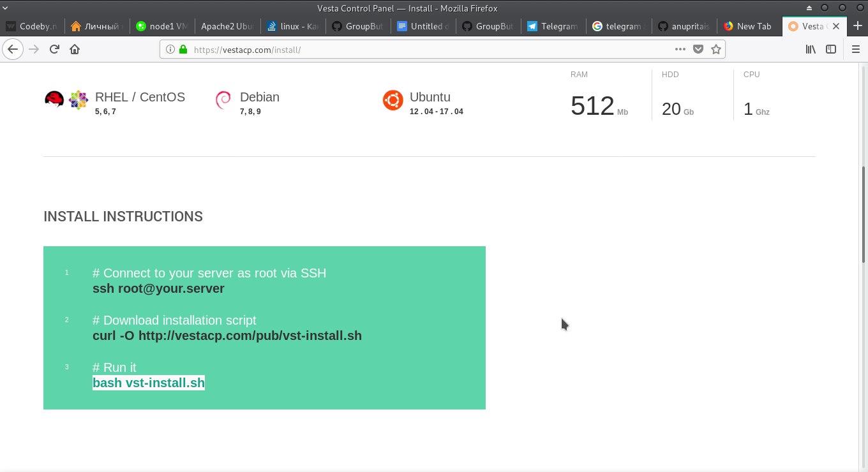Screen dimensions: 868x472
Task: Click the 20 Gb HDD value
Action: pos(678,109)
